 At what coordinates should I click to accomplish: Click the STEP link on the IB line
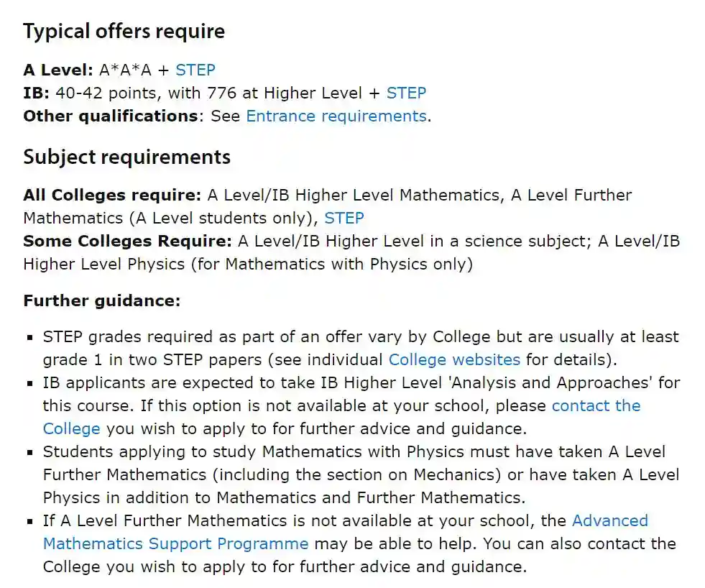pos(406,93)
